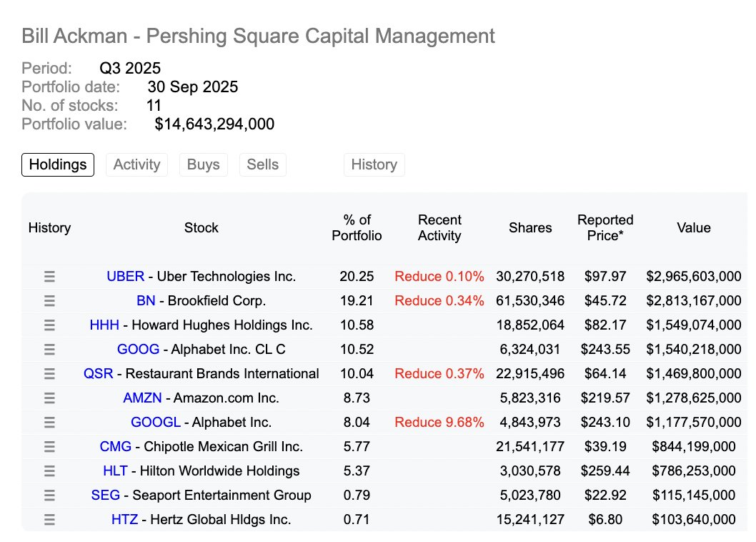Viewport: 756px width, 542px height.
Task: Click history icon beside Brookfield Corp.
Action: (x=49, y=301)
